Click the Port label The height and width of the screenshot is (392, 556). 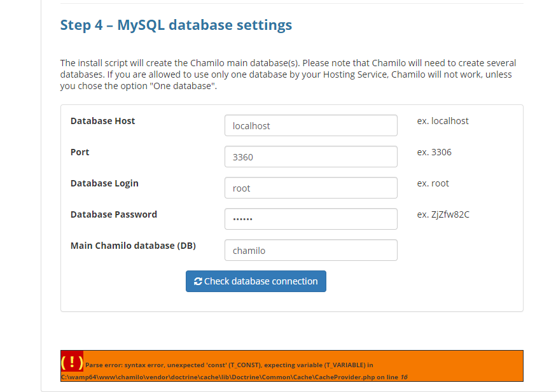[80, 152]
